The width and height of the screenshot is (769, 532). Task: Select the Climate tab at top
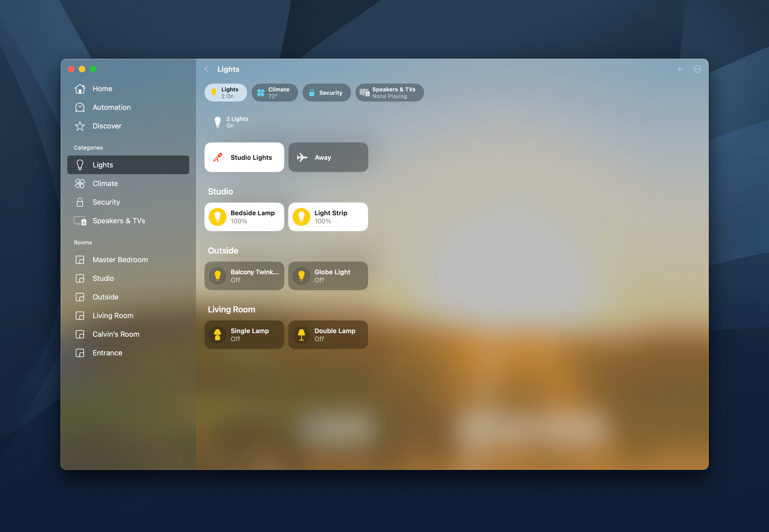pyautogui.click(x=274, y=92)
